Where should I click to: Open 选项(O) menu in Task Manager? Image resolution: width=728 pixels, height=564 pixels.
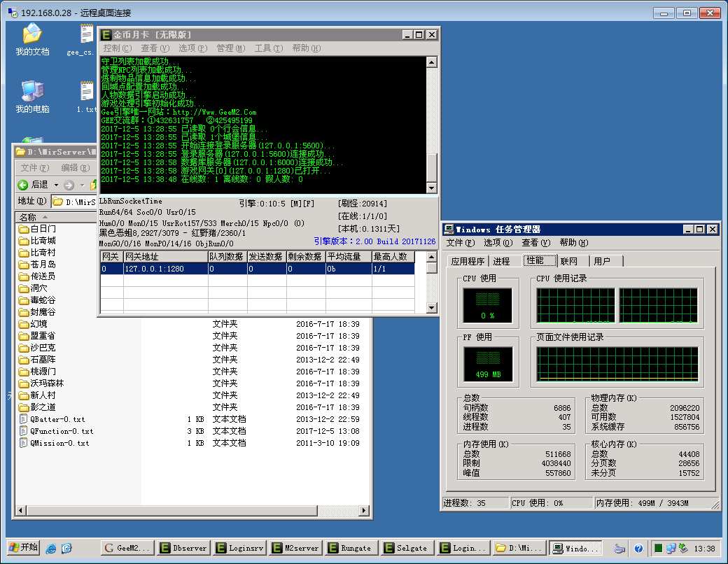(498, 243)
